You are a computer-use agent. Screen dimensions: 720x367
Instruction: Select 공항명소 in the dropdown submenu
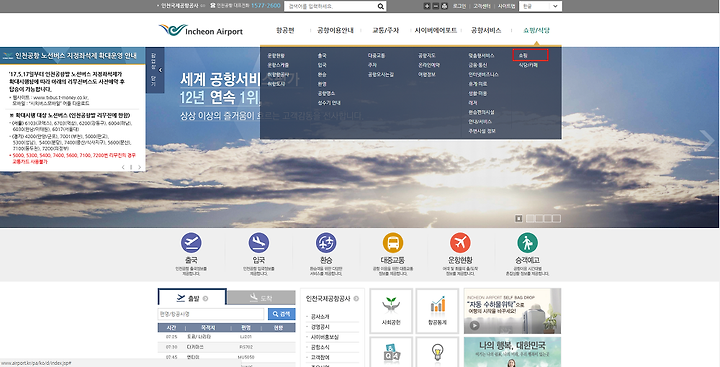(x=326, y=94)
